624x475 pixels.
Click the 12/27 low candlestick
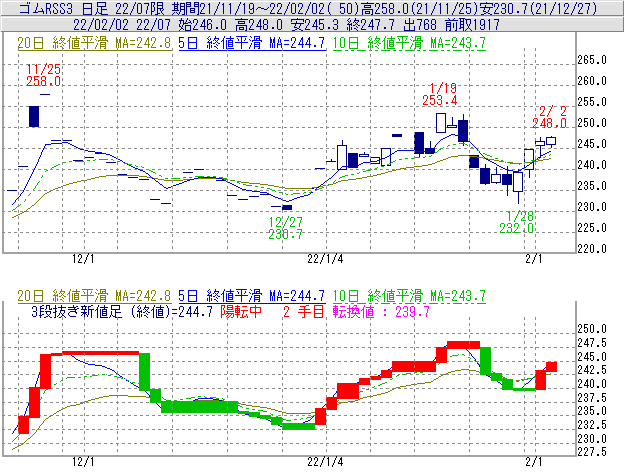point(287,207)
